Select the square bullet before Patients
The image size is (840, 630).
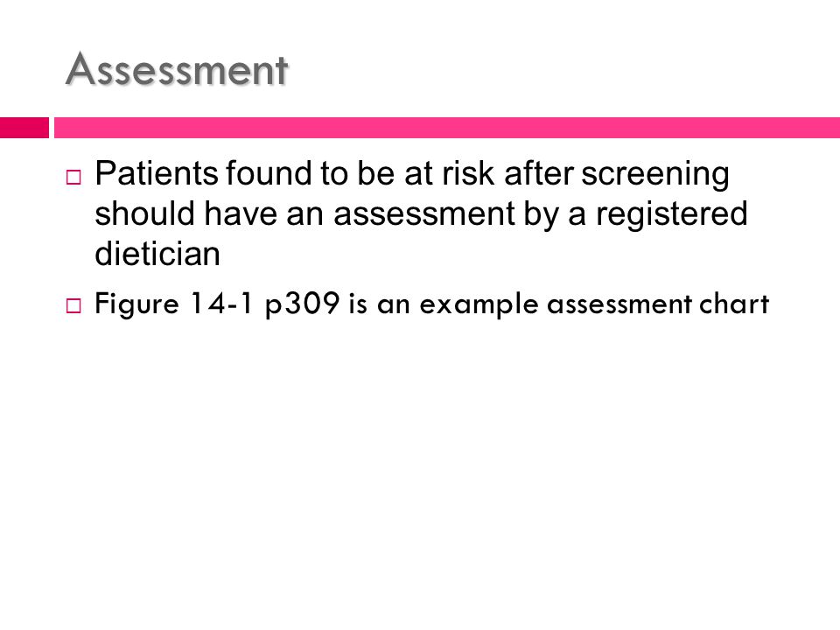[x=73, y=178]
